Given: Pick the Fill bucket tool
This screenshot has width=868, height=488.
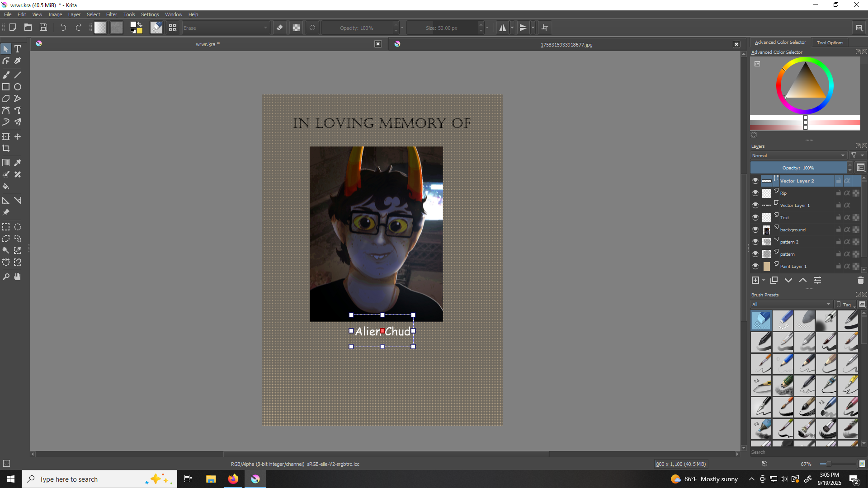Looking at the screenshot, I should pos(6,186).
